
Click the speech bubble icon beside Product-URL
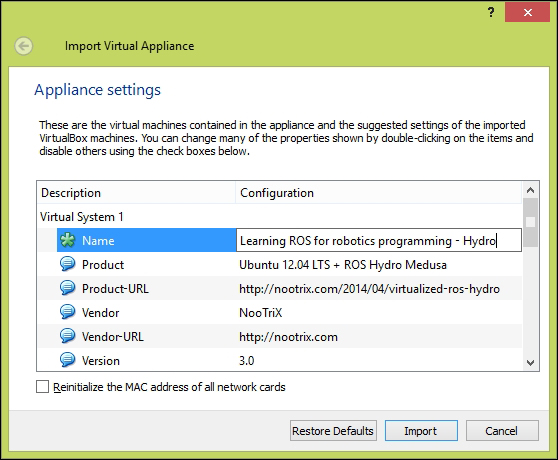point(67,288)
